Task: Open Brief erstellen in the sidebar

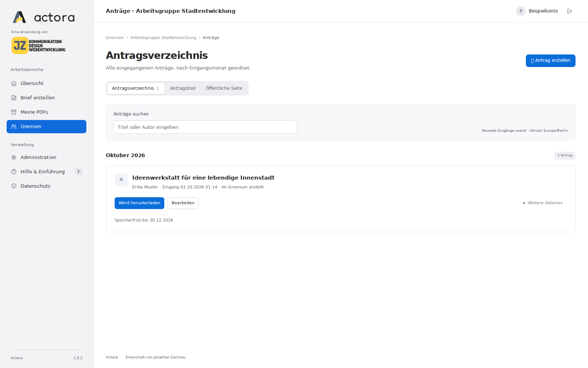Action: pos(46,98)
